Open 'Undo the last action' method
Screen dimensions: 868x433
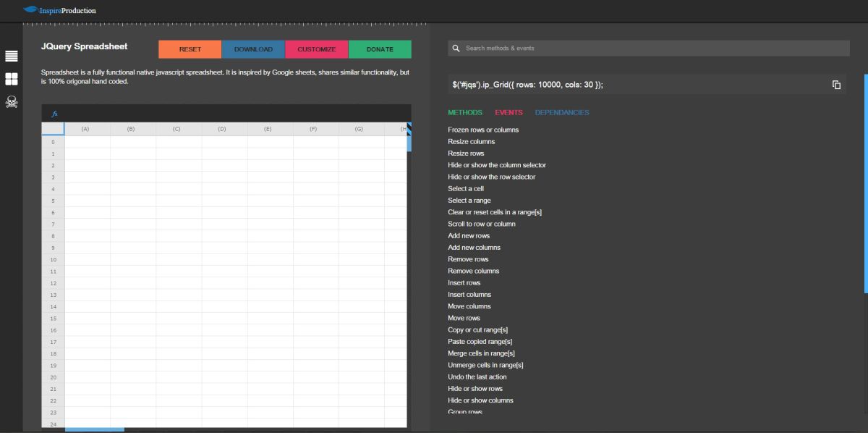[x=477, y=377]
